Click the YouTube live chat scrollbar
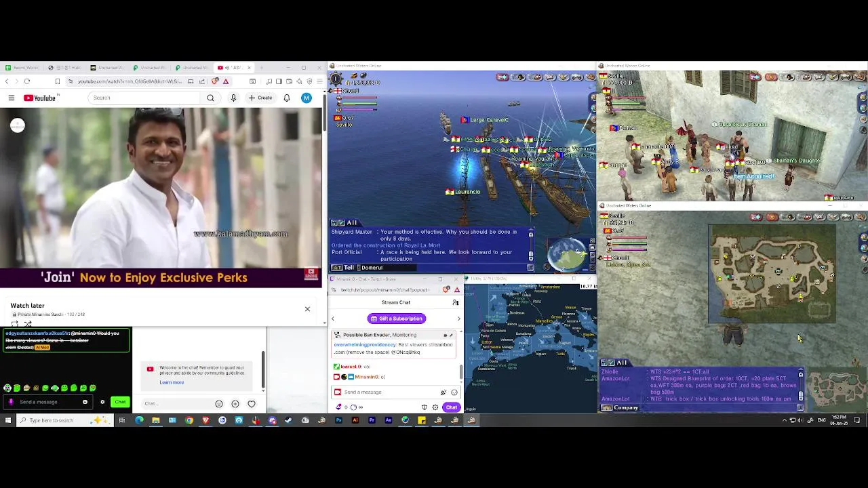868x488 pixels. 262,371
